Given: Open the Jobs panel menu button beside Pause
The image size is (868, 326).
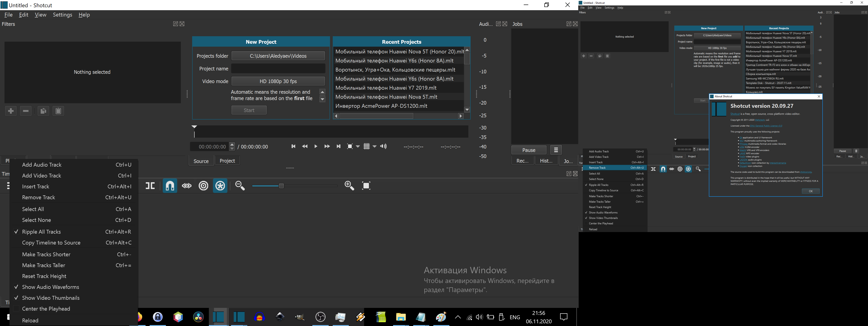Looking at the screenshot, I should pyautogui.click(x=556, y=149).
